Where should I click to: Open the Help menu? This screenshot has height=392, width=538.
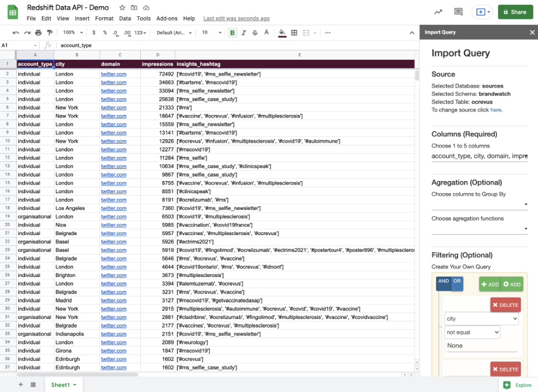189,18
